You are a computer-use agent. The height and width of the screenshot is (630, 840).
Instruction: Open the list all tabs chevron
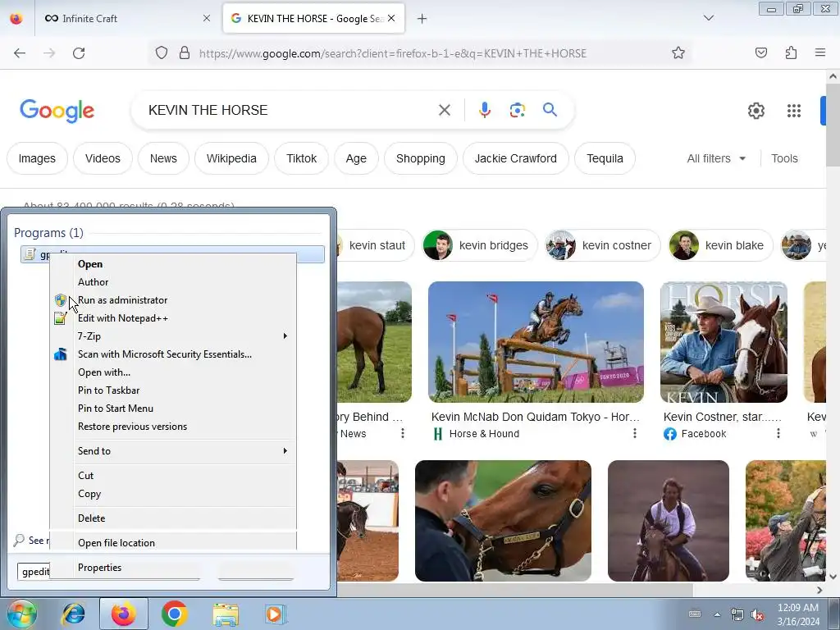click(x=708, y=18)
